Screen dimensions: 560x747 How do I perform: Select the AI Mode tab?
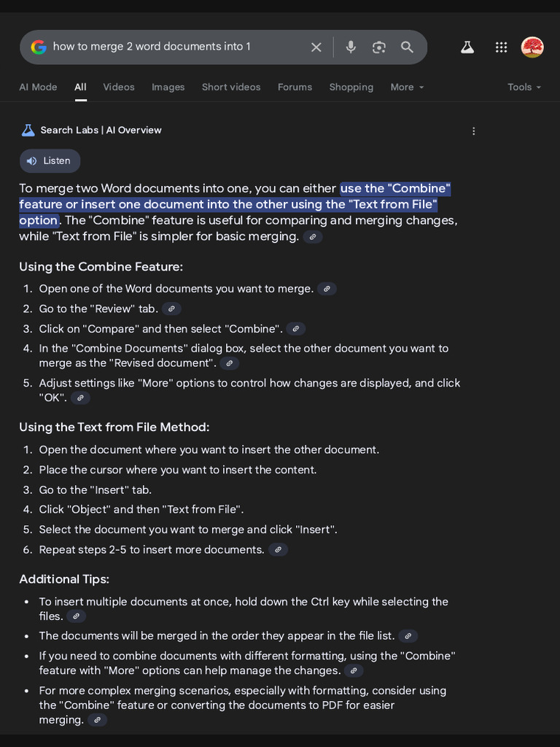tap(38, 88)
